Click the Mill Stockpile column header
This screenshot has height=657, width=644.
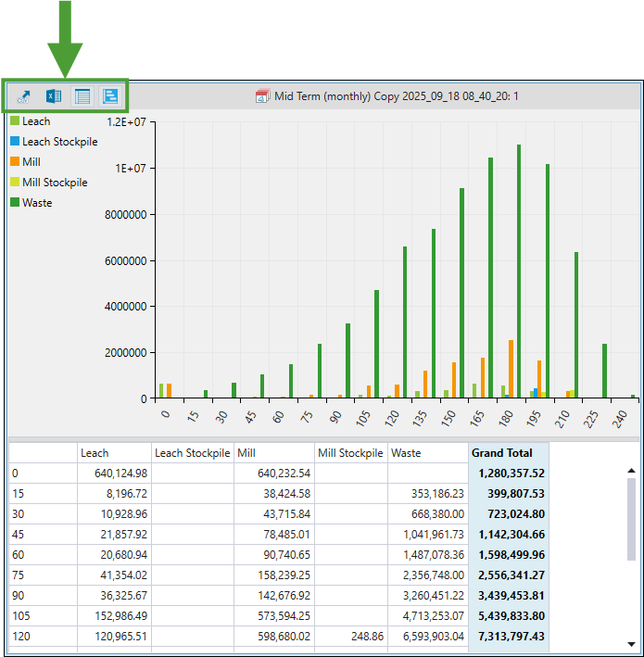pyautogui.click(x=349, y=453)
